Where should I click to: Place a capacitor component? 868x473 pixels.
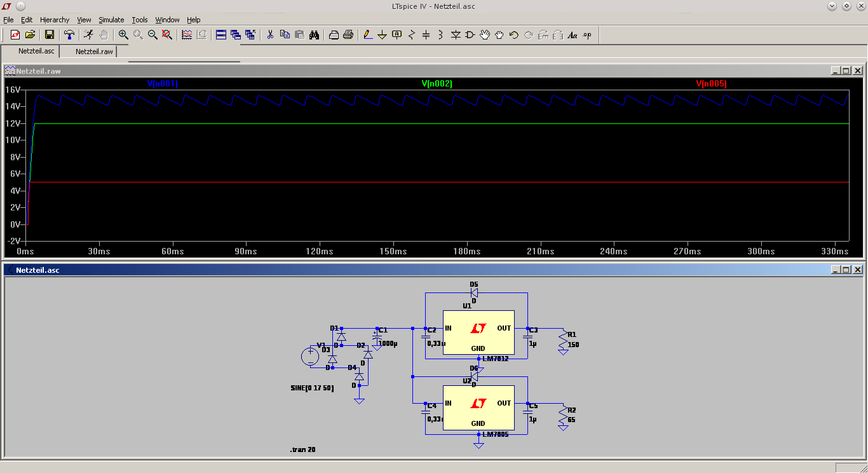[426, 35]
